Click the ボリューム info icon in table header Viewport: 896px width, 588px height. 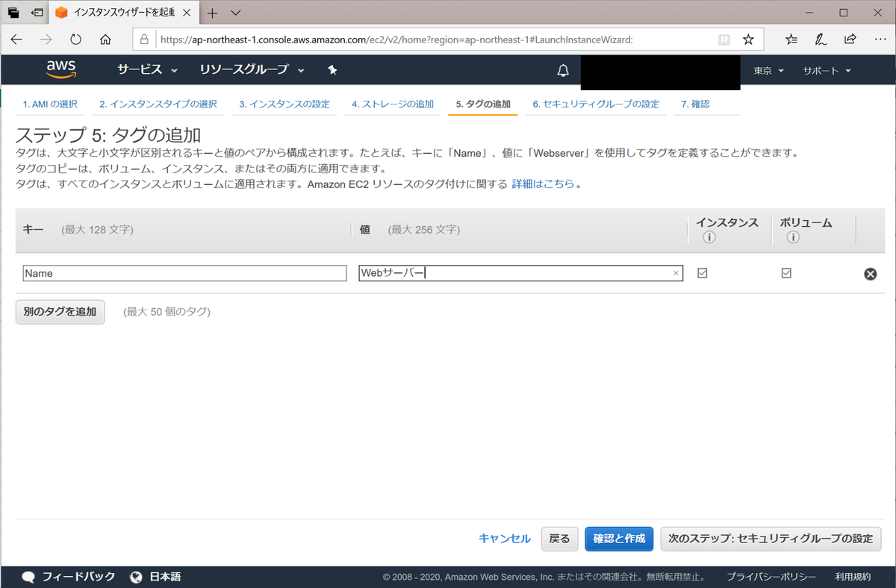(792, 237)
